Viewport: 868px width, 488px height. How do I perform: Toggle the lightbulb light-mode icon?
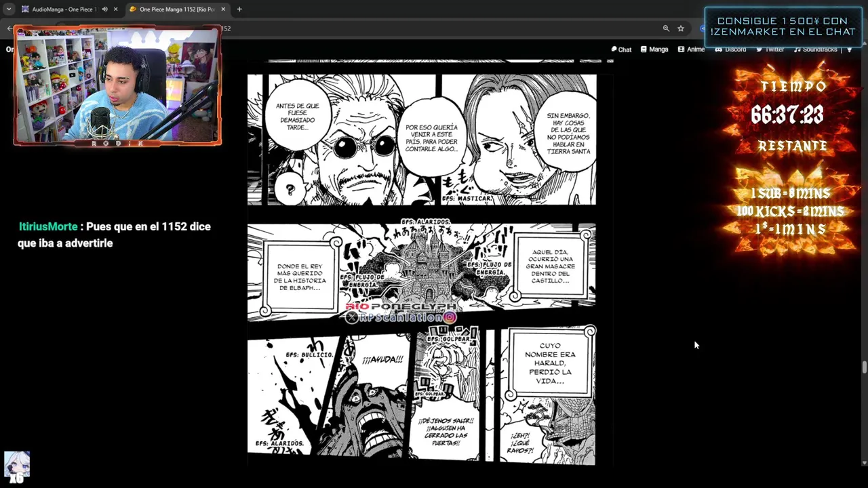click(849, 49)
